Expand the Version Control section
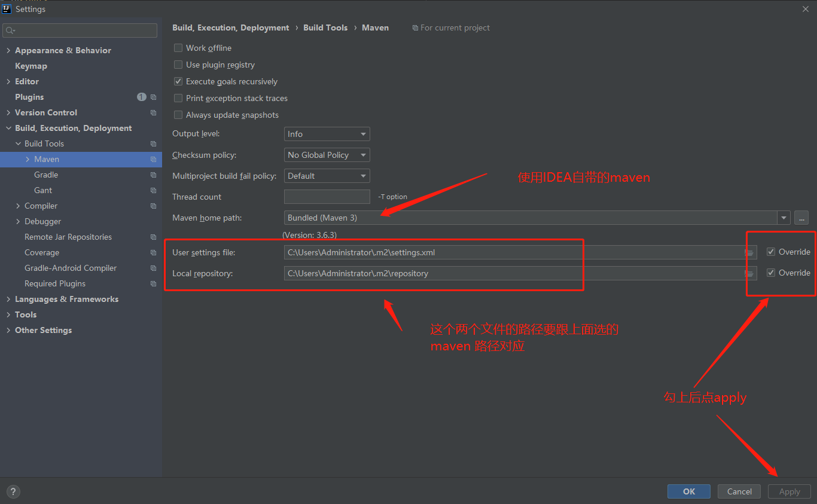 click(8, 112)
